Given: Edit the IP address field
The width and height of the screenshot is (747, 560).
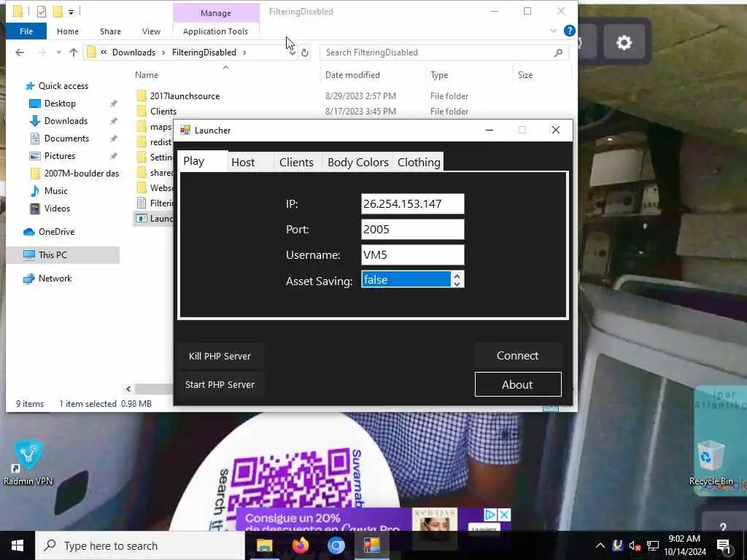Looking at the screenshot, I should click(413, 204).
